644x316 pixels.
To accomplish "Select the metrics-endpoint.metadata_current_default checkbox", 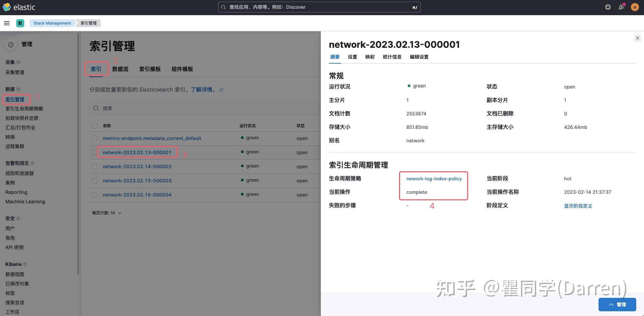I will 95,138.
